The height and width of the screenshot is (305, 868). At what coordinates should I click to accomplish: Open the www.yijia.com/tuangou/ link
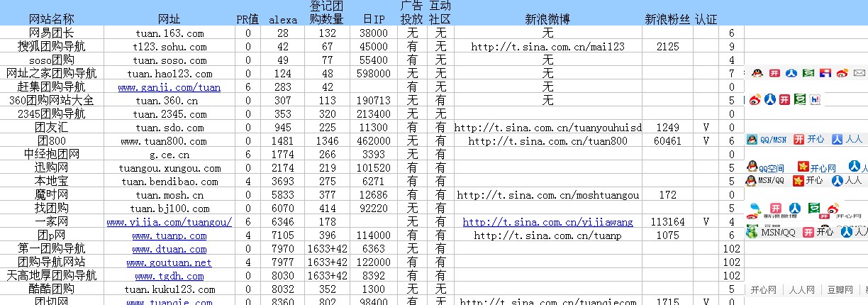(x=169, y=222)
